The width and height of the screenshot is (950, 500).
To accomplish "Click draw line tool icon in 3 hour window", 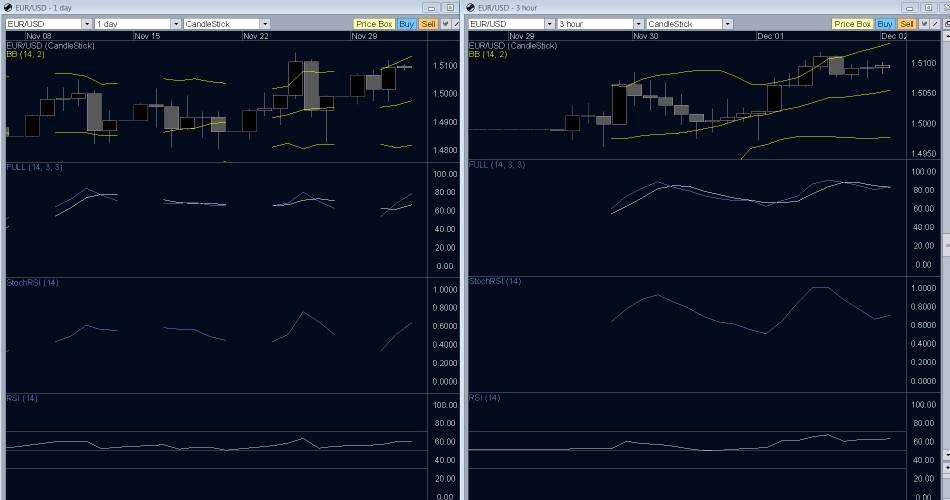I will 934,24.
